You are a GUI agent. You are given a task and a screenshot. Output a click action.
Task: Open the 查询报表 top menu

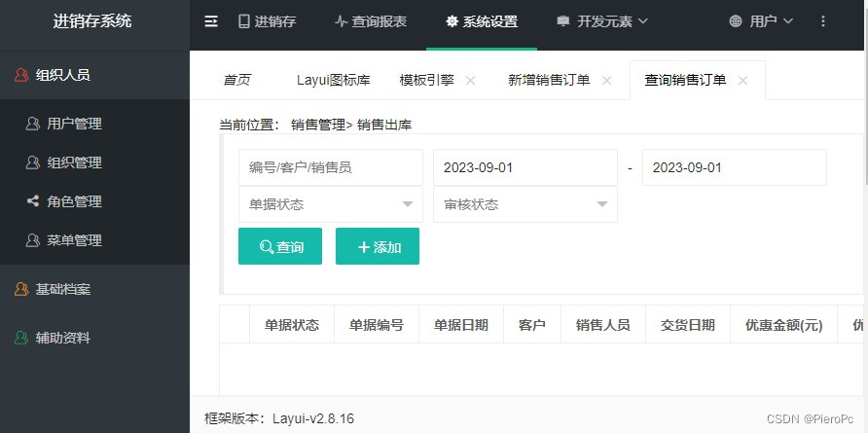click(371, 21)
